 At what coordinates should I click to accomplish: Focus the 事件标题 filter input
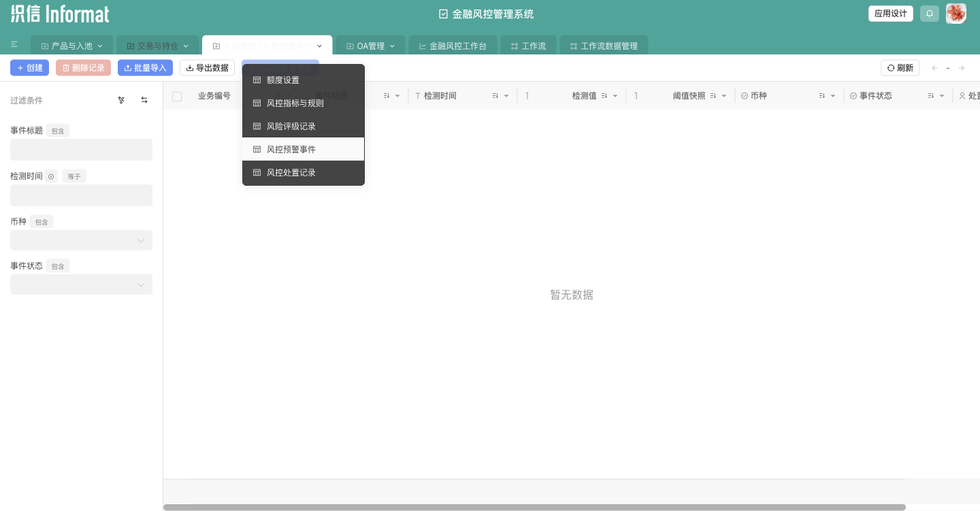pos(81,150)
